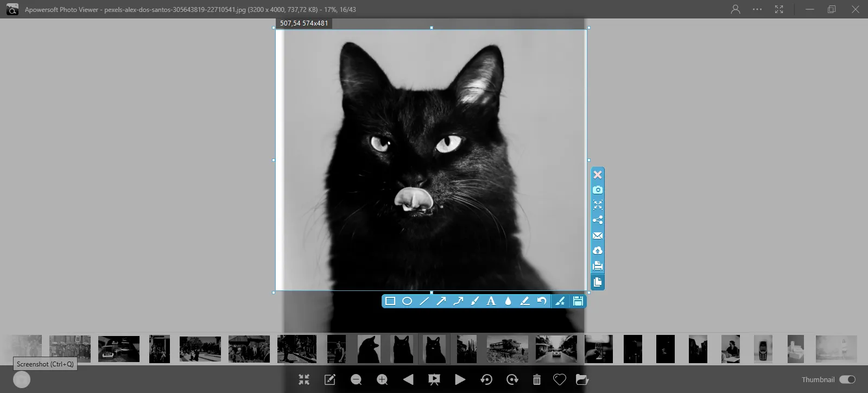868x393 pixels.
Task: Choose the curved arrow tool
Action: click(458, 301)
